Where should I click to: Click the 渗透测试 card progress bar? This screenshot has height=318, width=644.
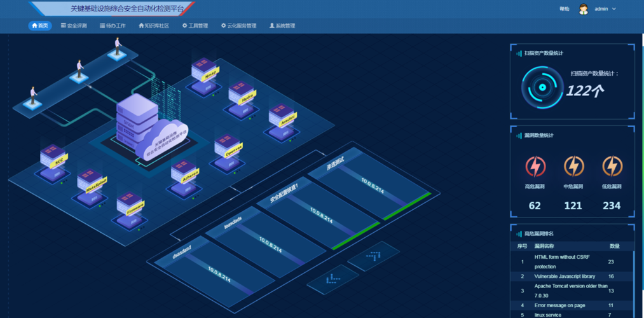[x=408, y=206]
